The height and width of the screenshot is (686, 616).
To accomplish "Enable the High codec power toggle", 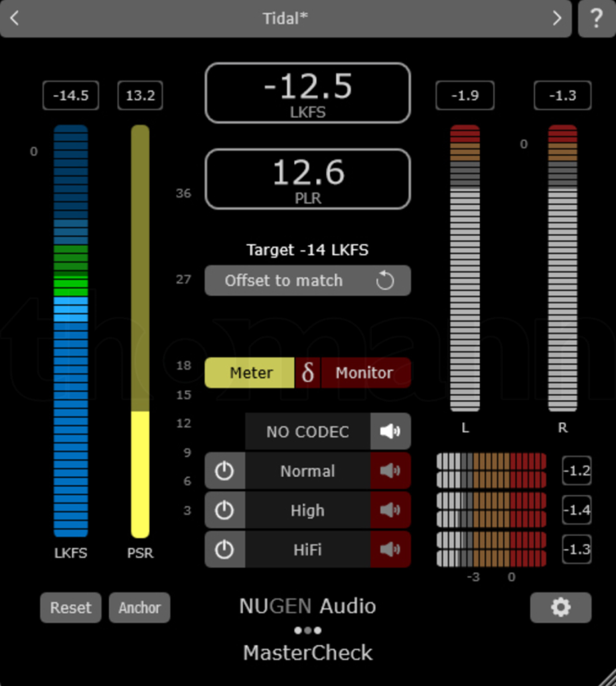I will (225, 510).
